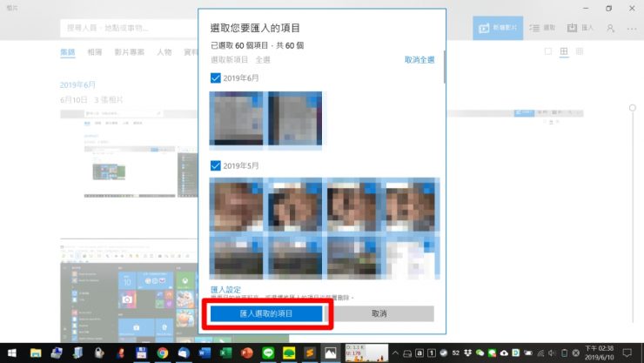Click the timeline scrubber handle on the right
The image size is (644, 363).
pos(632,107)
